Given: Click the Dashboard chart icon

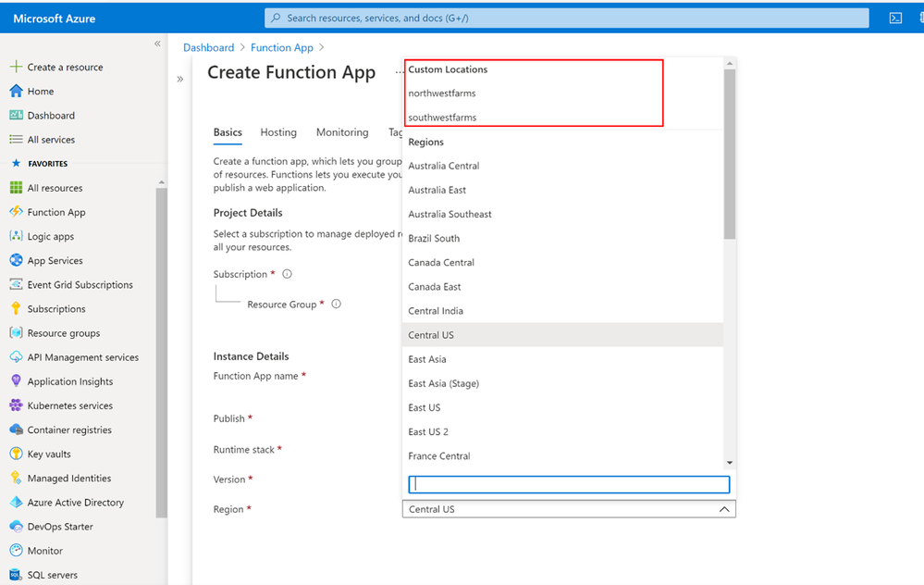Looking at the screenshot, I should point(16,115).
